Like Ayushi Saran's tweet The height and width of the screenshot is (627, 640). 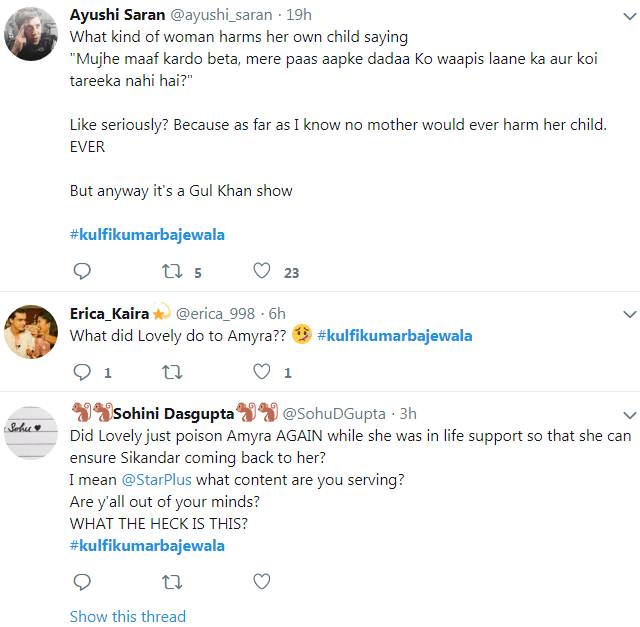pyautogui.click(x=262, y=271)
